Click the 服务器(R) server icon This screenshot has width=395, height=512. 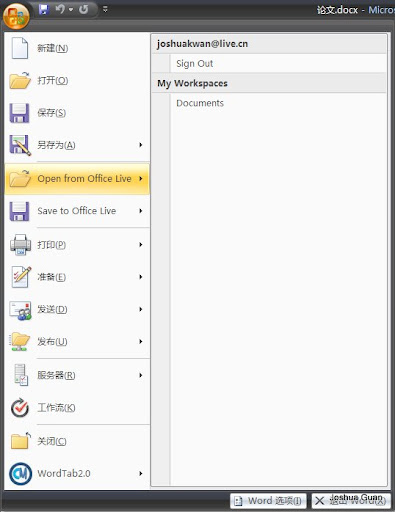(x=21, y=375)
